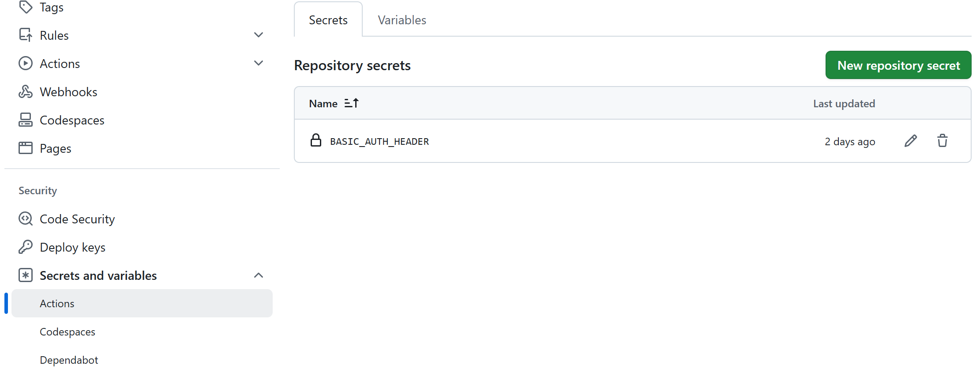This screenshot has height=373, width=980.
Task: Open Codespaces under Secrets and variables
Action: (x=68, y=332)
